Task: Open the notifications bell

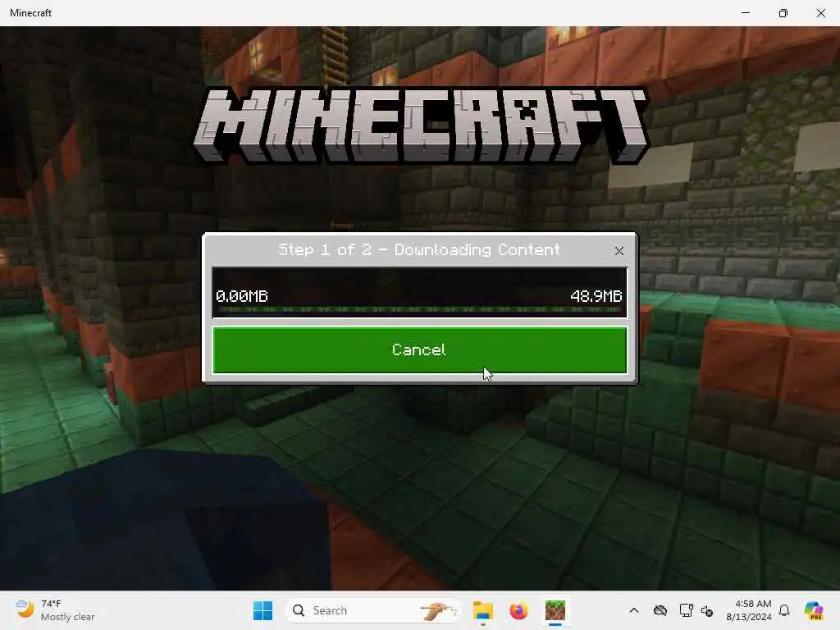Action: pyautogui.click(x=784, y=610)
